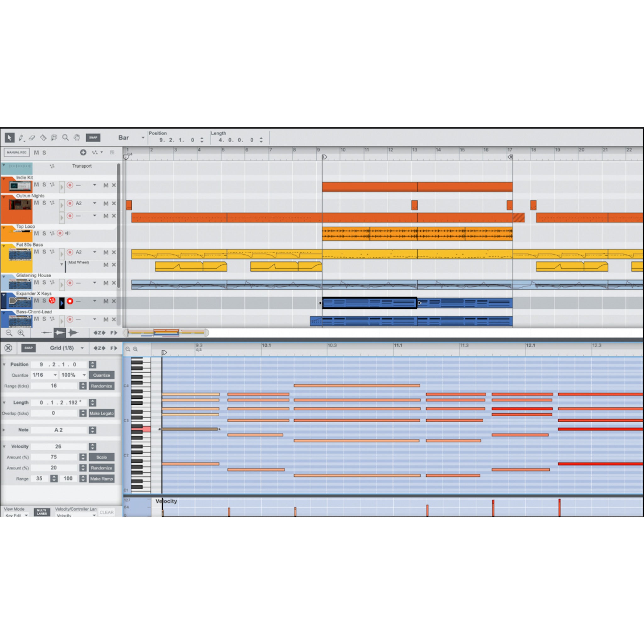The image size is (644, 644).
Task: Click the zoom-in magnifier in the piano roll
Action: pos(135,349)
